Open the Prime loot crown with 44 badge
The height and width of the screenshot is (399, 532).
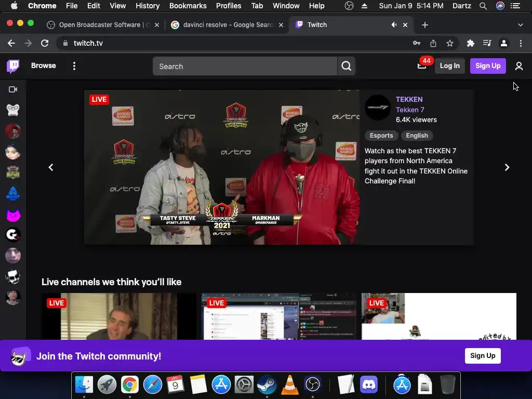point(422,66)
